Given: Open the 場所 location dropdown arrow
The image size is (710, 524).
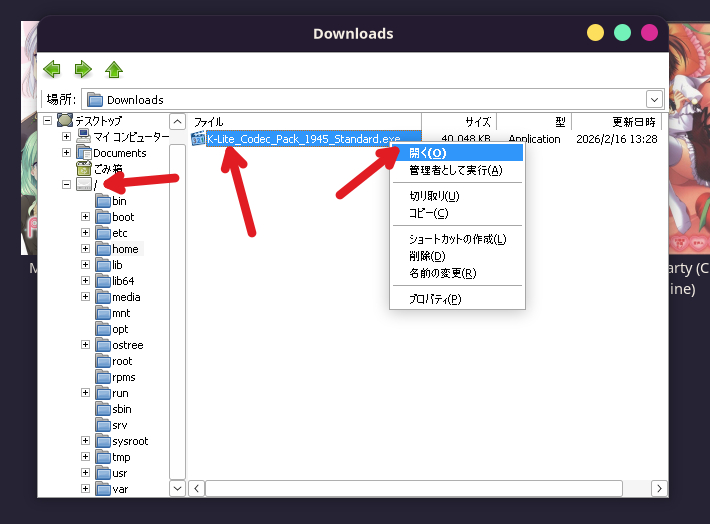Looking at the screenshot, I should point(655,99).
